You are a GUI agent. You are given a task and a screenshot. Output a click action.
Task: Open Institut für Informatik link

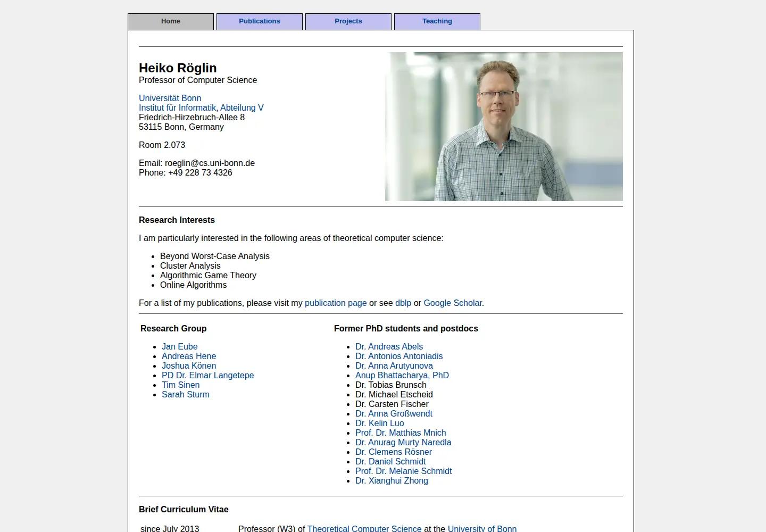177,107
